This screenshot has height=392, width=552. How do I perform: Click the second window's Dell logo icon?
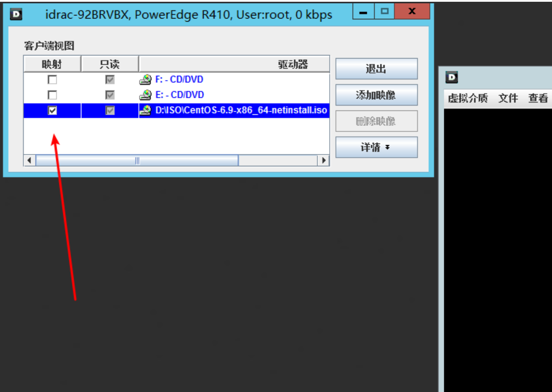click(x=452, y=78)
